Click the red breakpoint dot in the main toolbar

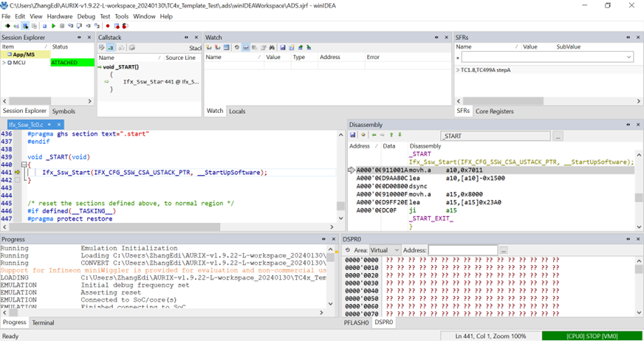pos(108,26)
